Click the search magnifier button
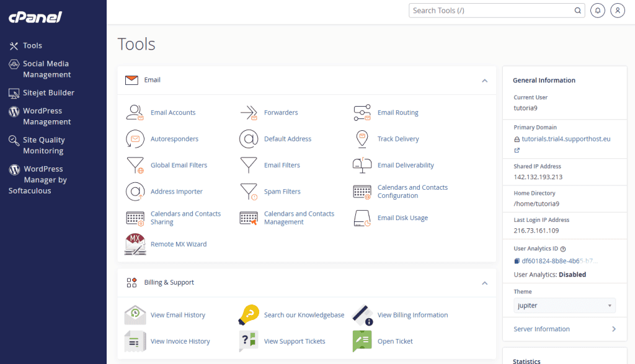 (x=578, y=11)
